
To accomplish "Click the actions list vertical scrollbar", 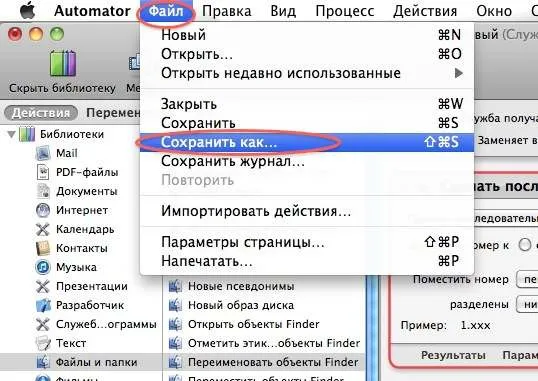I will (373, 328).
